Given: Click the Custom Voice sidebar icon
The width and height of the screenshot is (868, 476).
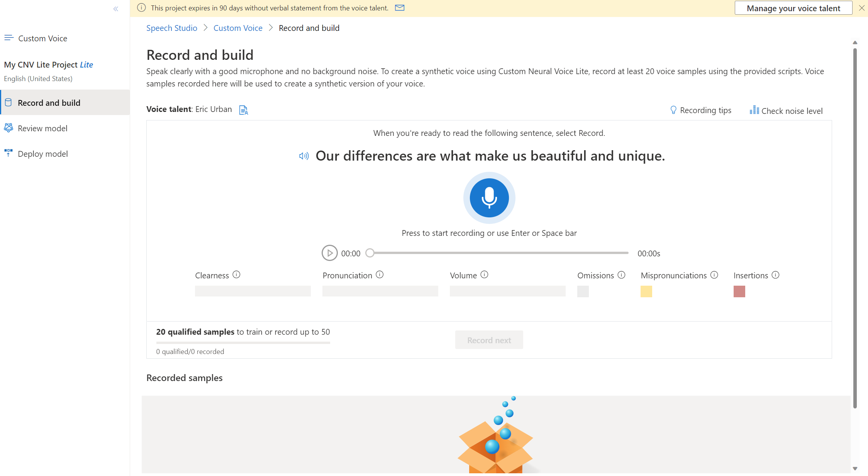Looking at the screenshot, I should 9,37.
